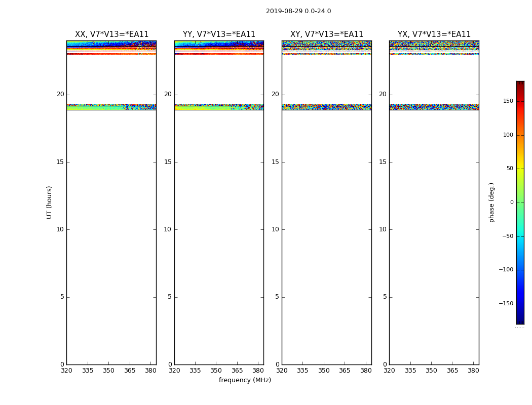Click the XY panel data band near 19 UT
This screenshot has width=532, height=405.
click(x=327, y=107)
